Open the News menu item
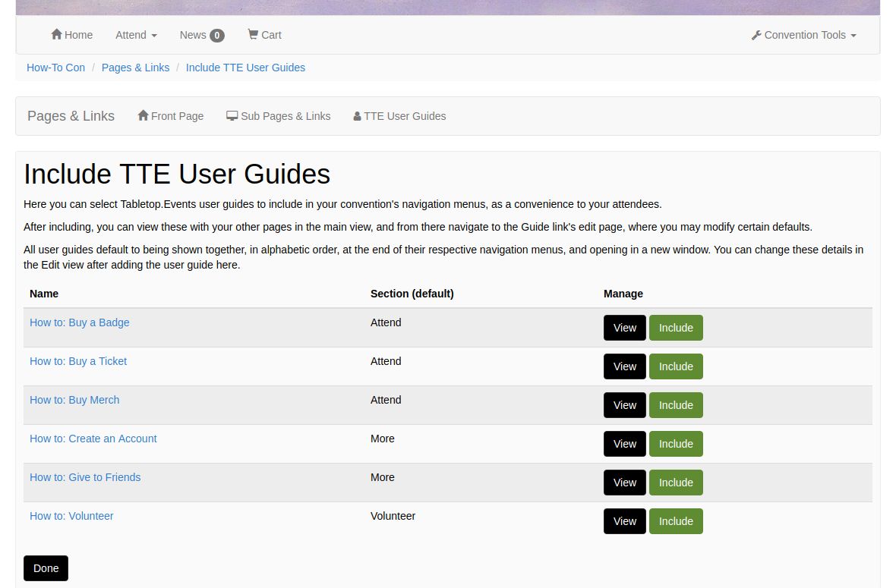The height and width of the screenshot is (588, 896). pos(193,35)
